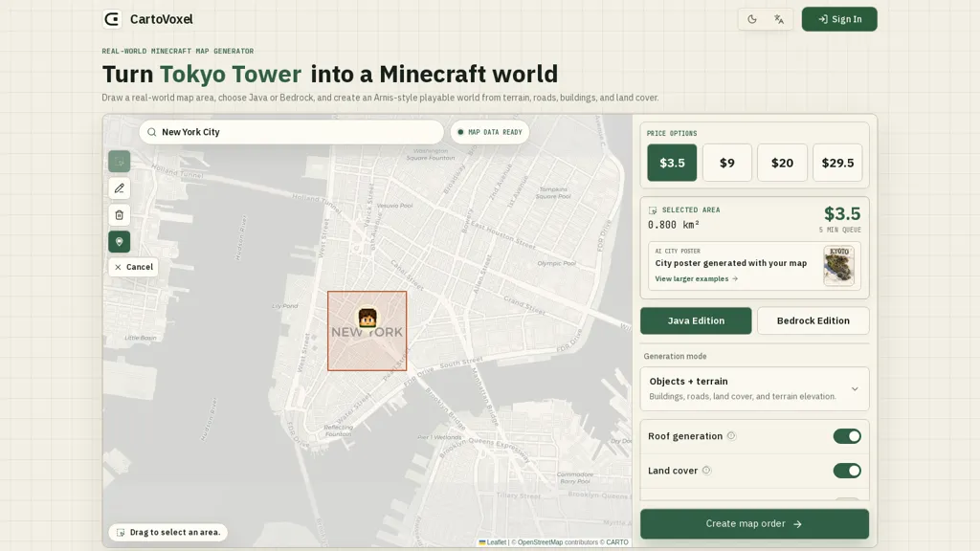The image size is (980, 551).
Task: Cancel the current map action
Action: click(133, 267)
